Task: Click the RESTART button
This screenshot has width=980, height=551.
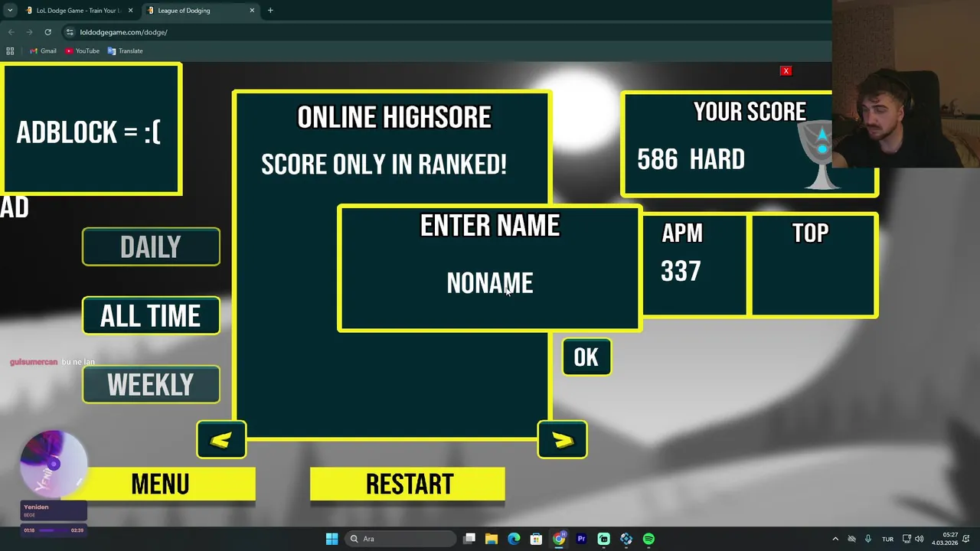Action: point(408,484)
